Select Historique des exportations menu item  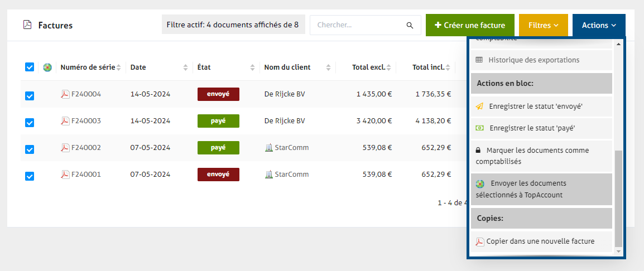534,60
